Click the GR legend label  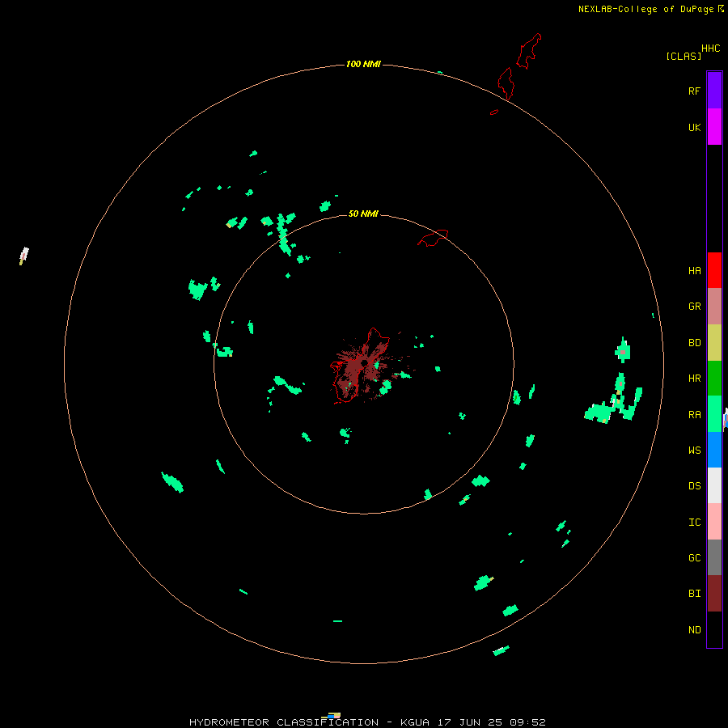pos(694,307)
